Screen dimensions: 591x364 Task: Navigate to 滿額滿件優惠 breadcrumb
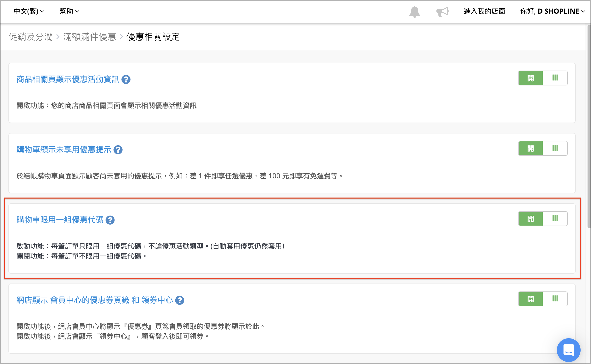tap(90, 37)
